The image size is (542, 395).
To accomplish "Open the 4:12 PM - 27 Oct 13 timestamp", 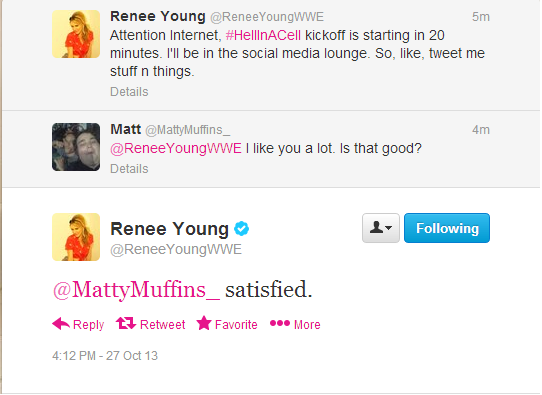I will (x=105, y=356).
